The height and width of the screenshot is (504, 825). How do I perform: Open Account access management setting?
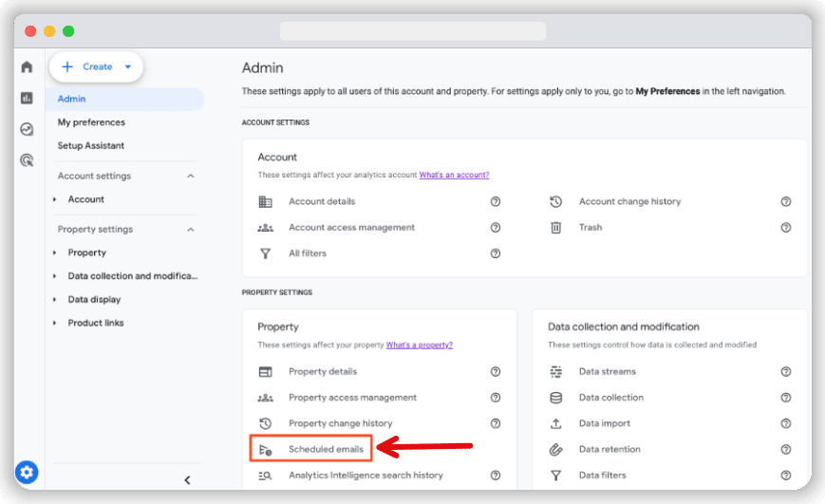351,227
